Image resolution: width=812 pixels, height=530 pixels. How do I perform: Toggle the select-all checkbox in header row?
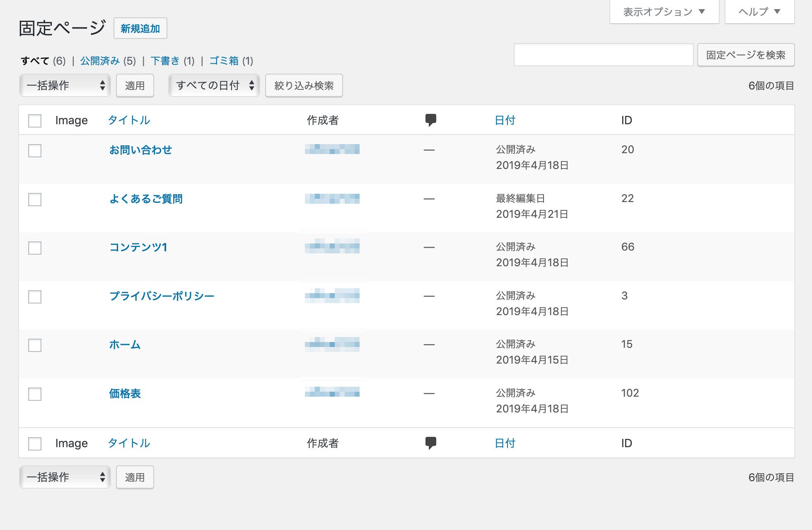pyautogui.click(x=35, y=121)
